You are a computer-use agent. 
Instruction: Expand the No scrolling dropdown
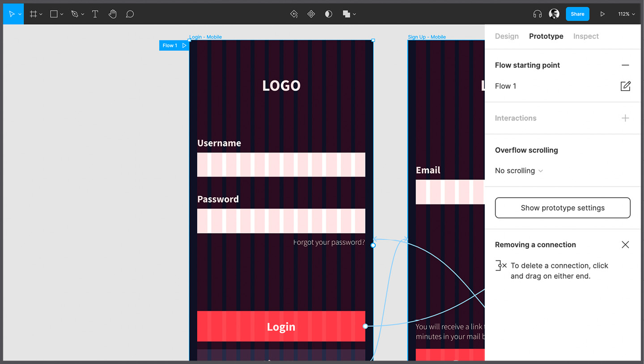(519, 171)
